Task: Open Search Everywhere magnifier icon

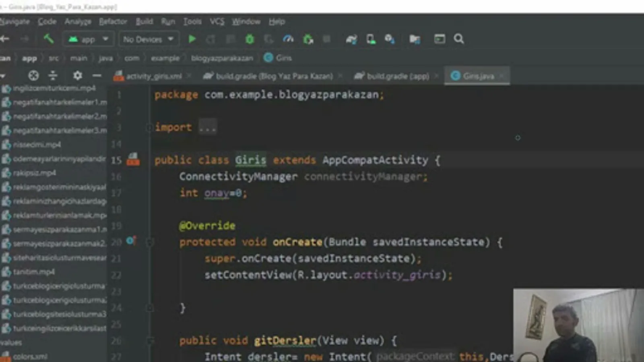Action: 458,39
